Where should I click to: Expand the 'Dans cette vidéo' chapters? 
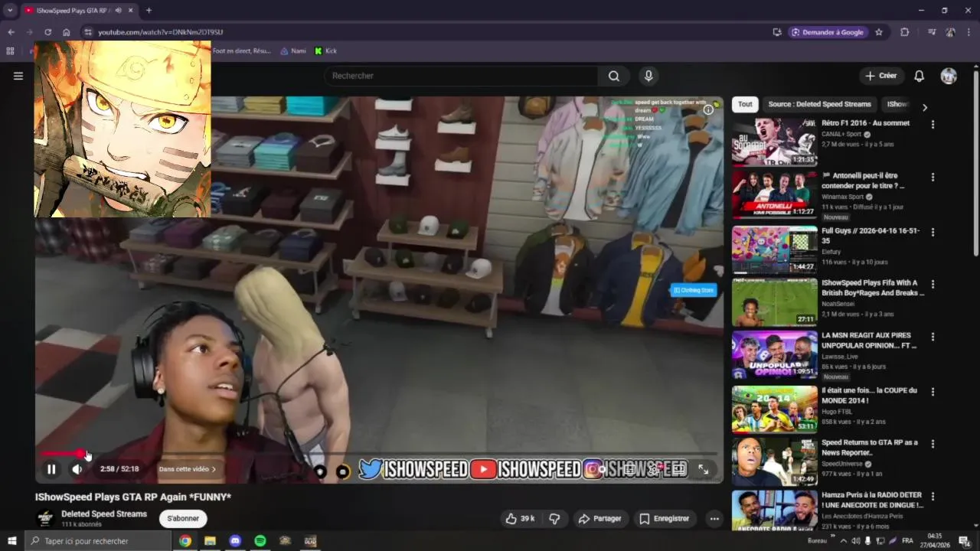coord(188,469)
